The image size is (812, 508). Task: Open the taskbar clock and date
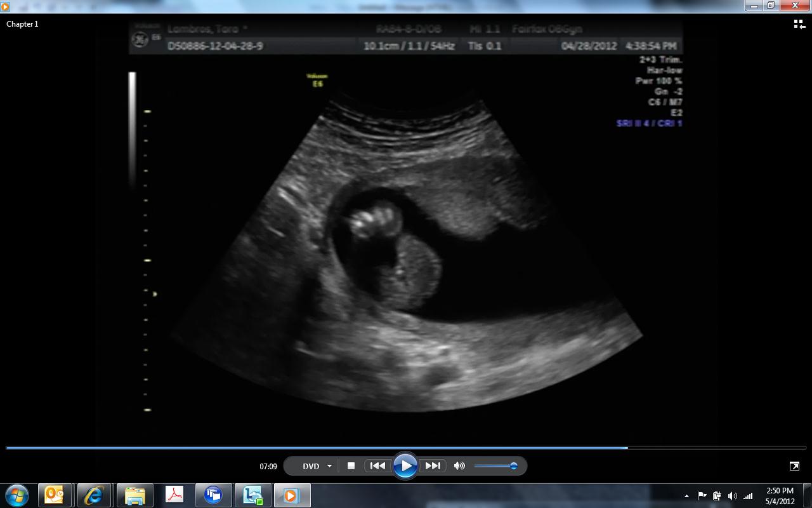pos(780,496)
